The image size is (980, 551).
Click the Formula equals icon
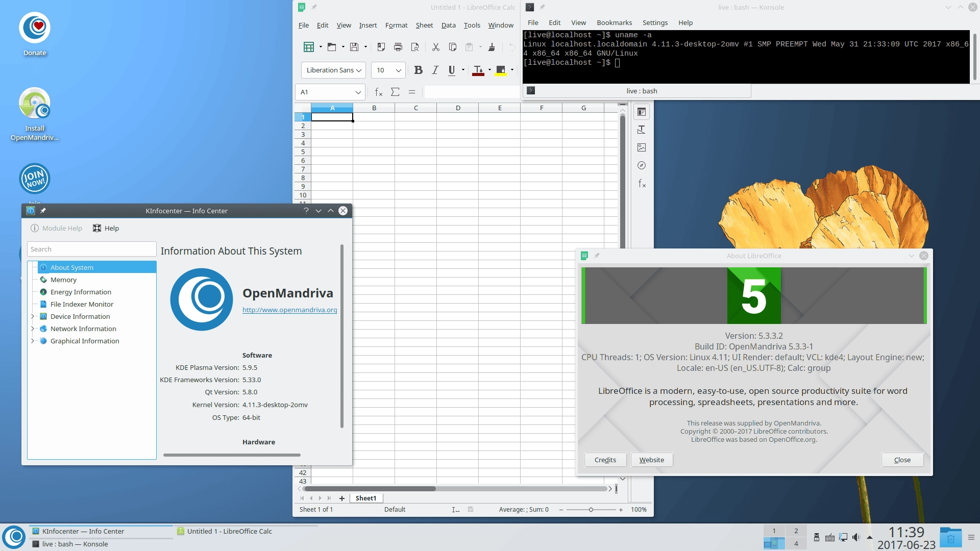click(x=412, y=92)
